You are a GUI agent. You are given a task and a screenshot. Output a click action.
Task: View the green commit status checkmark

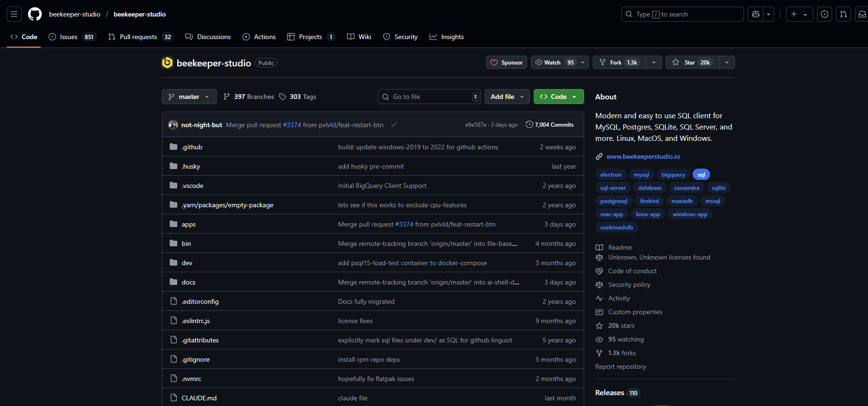394,125
